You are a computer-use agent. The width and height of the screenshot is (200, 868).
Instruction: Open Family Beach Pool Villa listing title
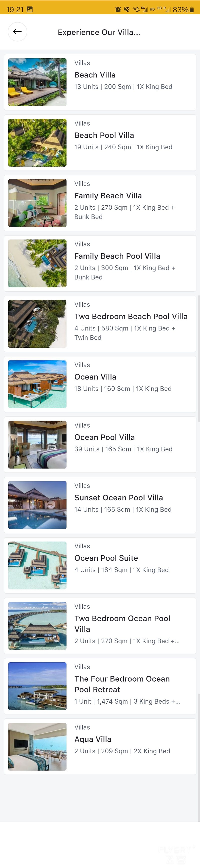pos(117,256)
